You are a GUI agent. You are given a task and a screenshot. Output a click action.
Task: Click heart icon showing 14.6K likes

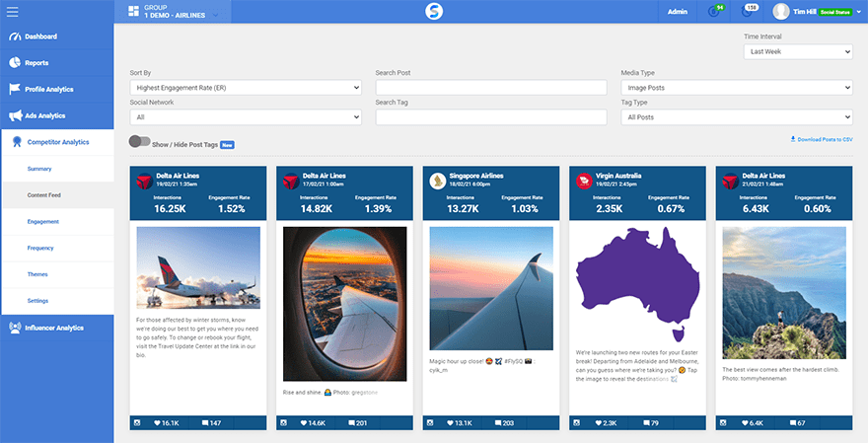(304, 423)
